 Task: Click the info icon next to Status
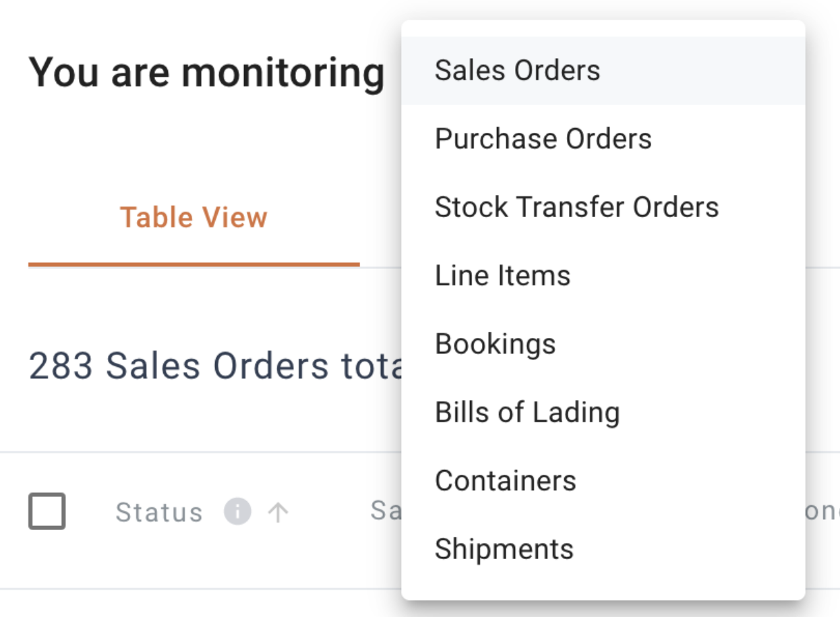pos(237,512)
